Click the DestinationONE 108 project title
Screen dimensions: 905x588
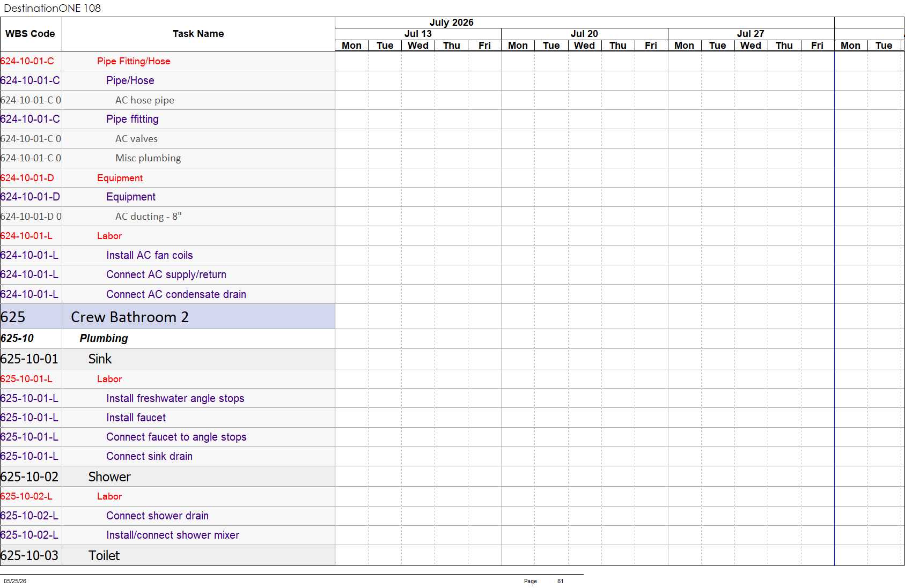pyautogui.click(x=53, y=8)
